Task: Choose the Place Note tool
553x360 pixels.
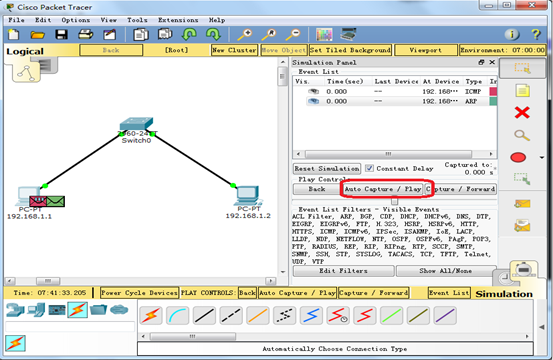Action: (x=522, y=91)
